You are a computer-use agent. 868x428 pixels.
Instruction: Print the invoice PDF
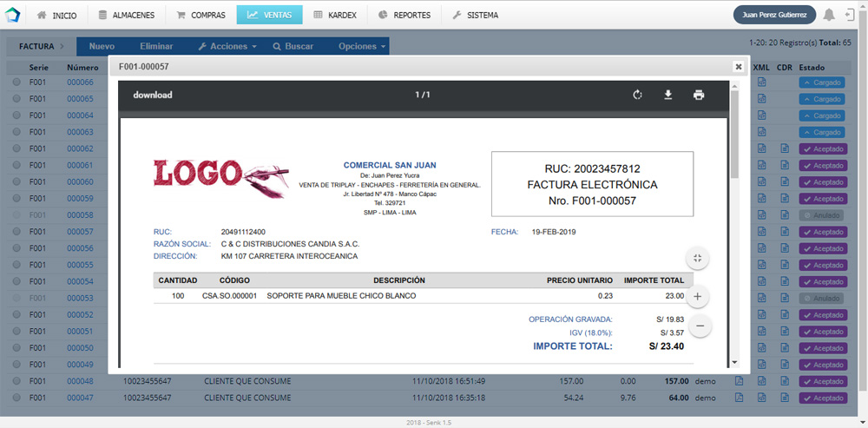tap(699, 95)
